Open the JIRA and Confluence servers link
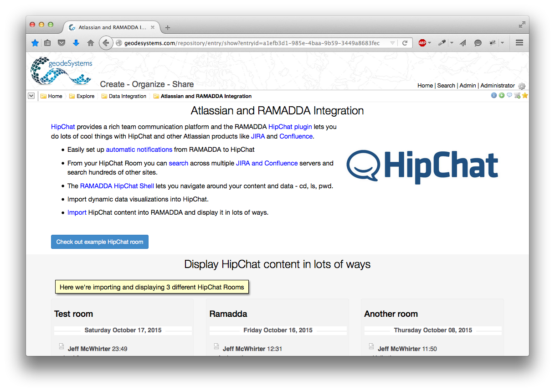The image size is (555, 392). [x=267, y=163]
